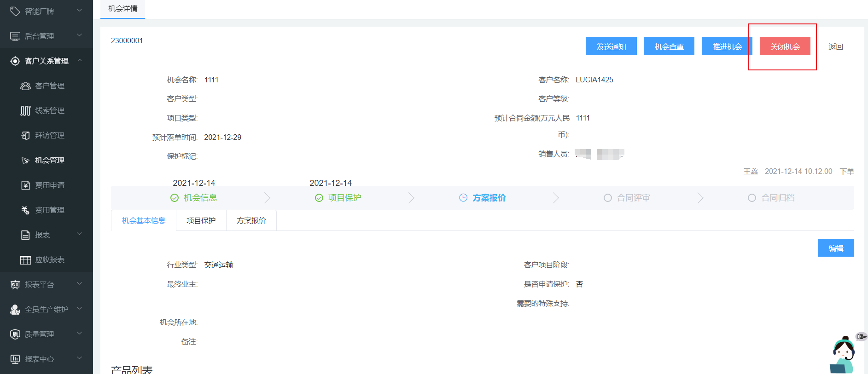This screenshot has height=374, width=868.
Task: Click the 应收报表 table icon
Action: coord(25,260)
